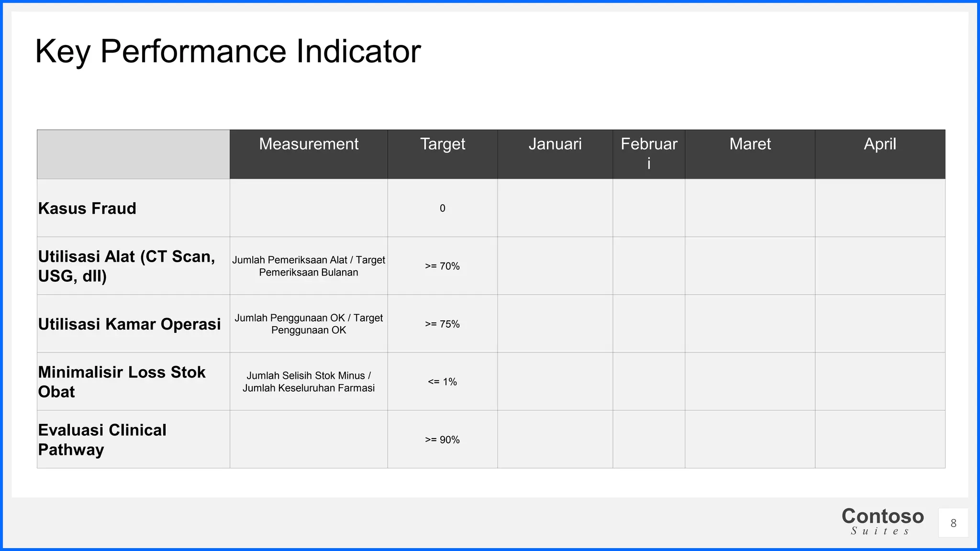980x551 pixels.
Task: Select the Maret column header
Action: tap(750, 144)
